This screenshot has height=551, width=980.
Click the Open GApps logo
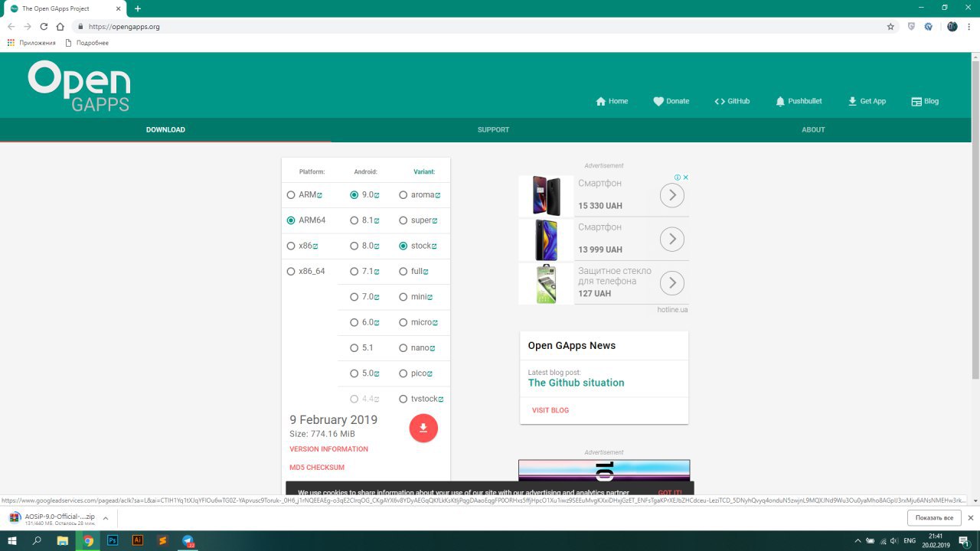[x=79, y=86]
